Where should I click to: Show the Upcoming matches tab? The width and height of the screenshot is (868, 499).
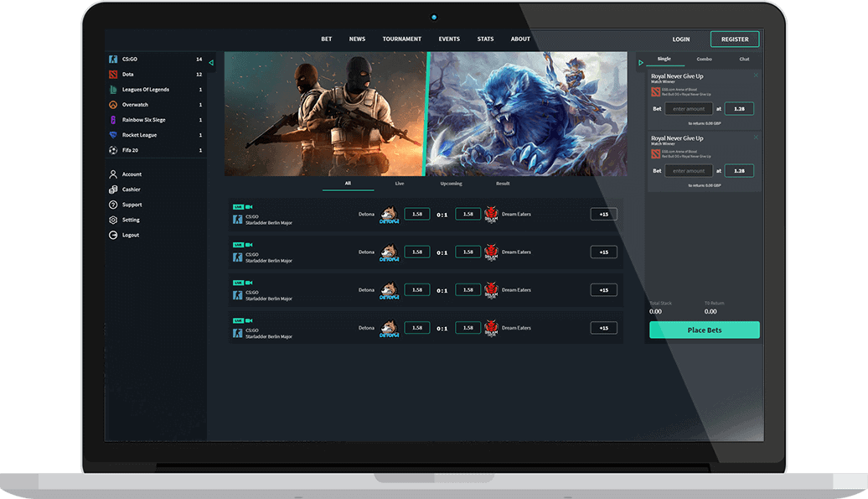[x=451, y=183]
